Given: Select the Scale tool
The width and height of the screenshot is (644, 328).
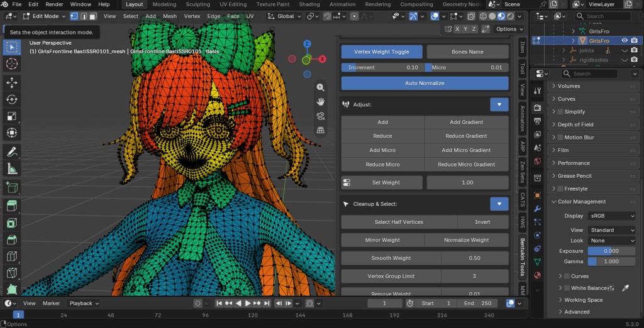Looking at the screenshot, I should pyautogui.click(x=12, y=116).
